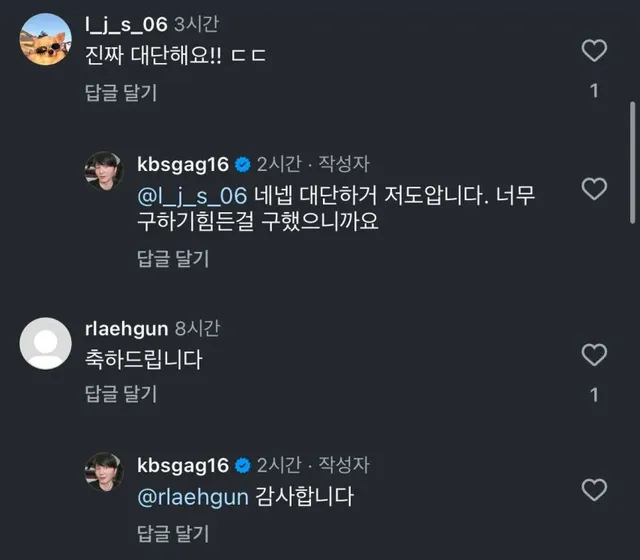Screen dimensions: 640x560
Task: View like count on l_j_s_06 comment
Action: tap(594, 91)
